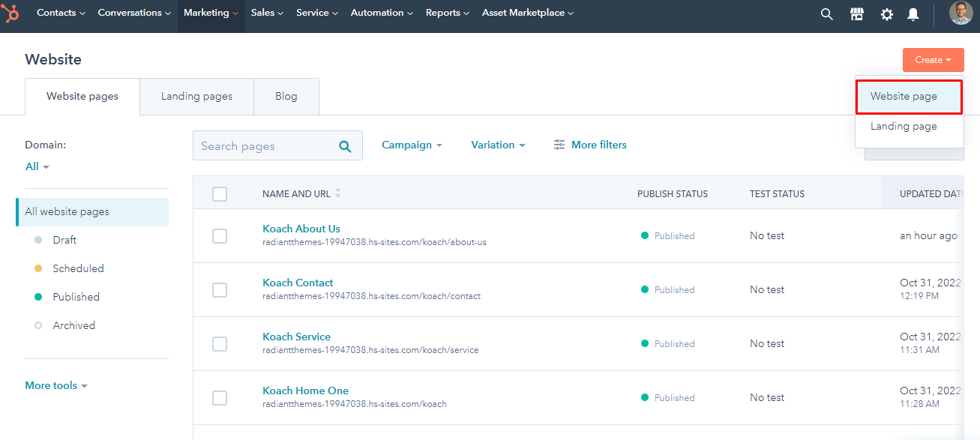Open the Koach Home One page link
The image size is (980, 440).
click(x=305, y=391)
